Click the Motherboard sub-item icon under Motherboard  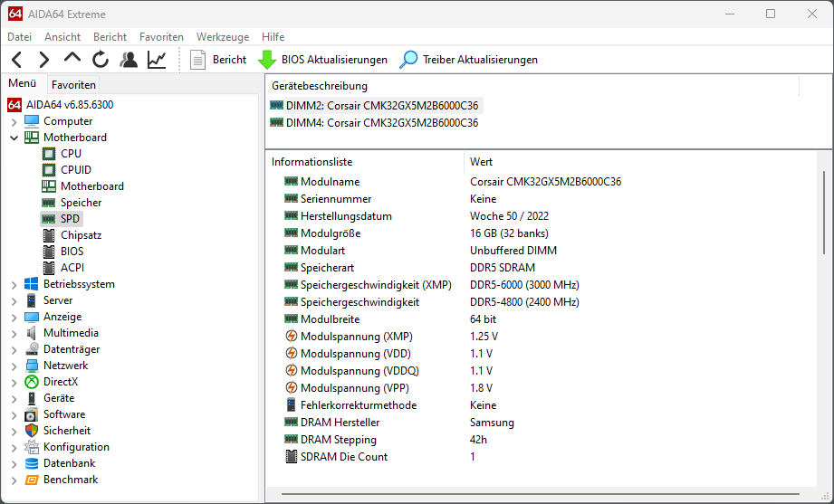[49, 186]
